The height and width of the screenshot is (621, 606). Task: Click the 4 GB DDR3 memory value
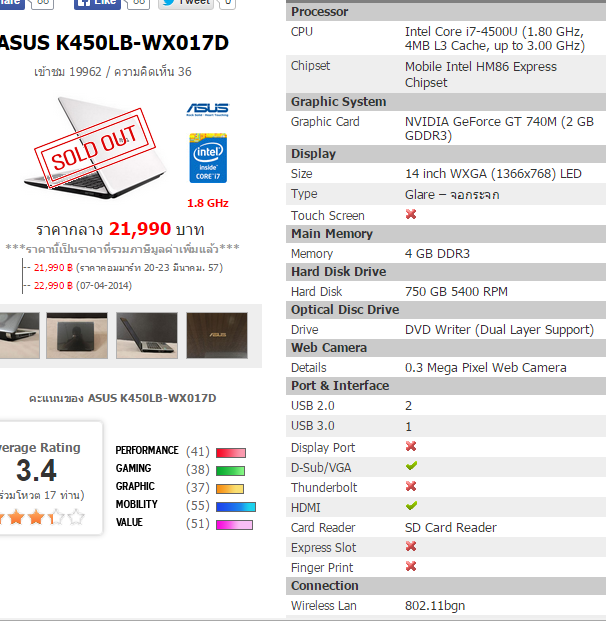click(437, 254)
